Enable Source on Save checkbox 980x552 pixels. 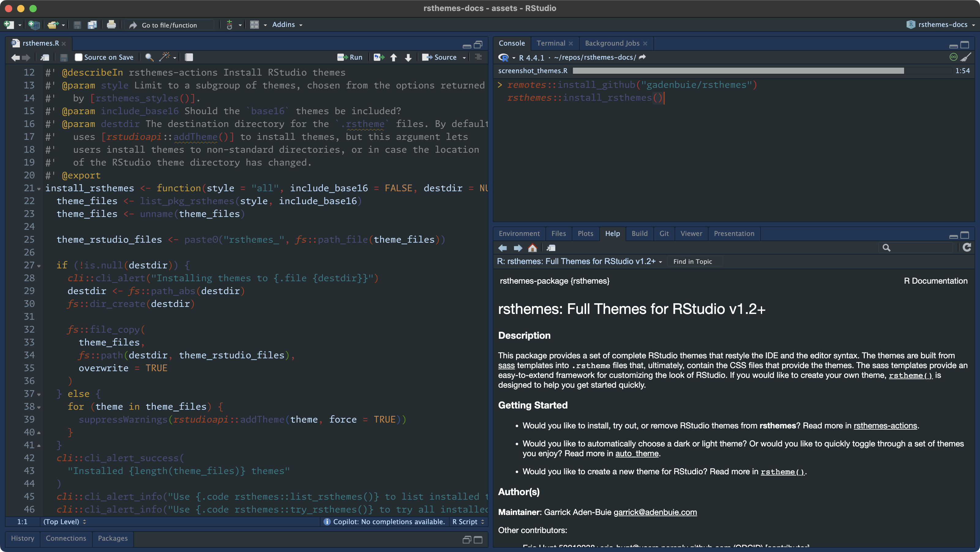pyautogui.click(x=79, y=57)
